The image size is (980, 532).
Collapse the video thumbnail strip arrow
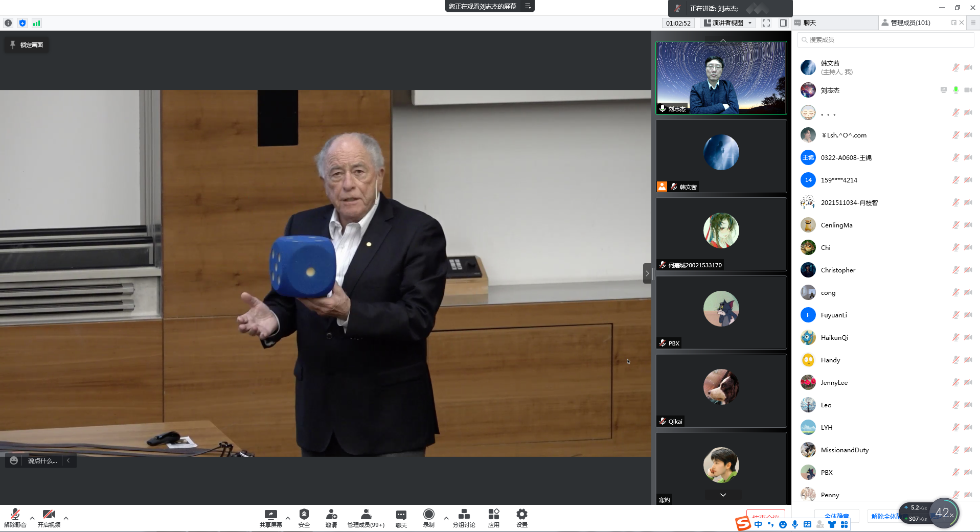[x=647, y=273]
